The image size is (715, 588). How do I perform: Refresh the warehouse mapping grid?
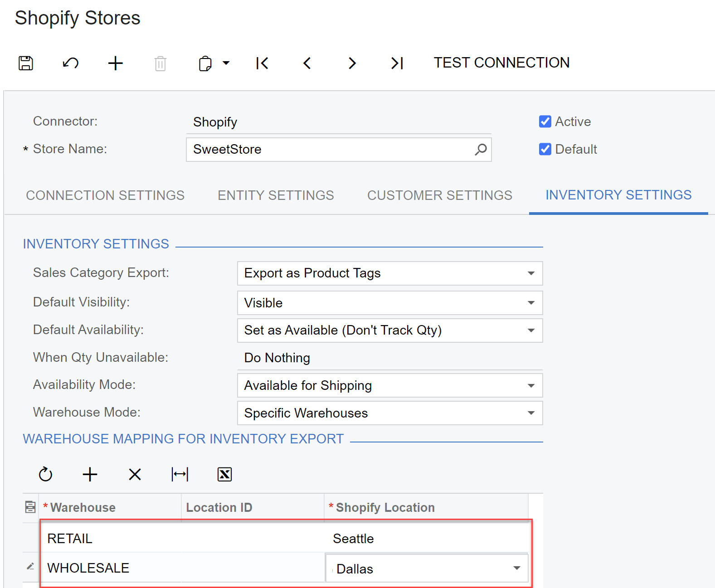[45, 474]
